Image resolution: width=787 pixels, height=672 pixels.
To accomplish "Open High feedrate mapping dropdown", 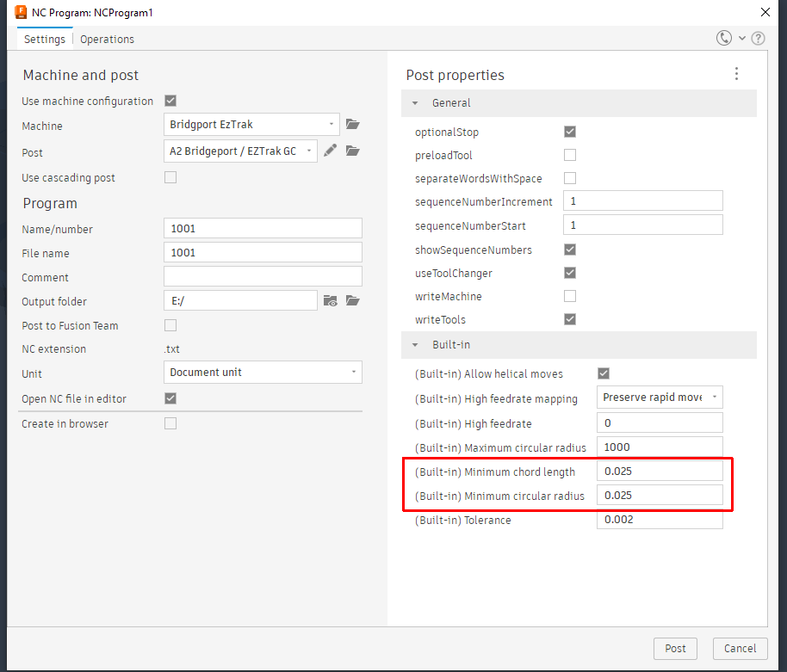I will coord(659,397).
